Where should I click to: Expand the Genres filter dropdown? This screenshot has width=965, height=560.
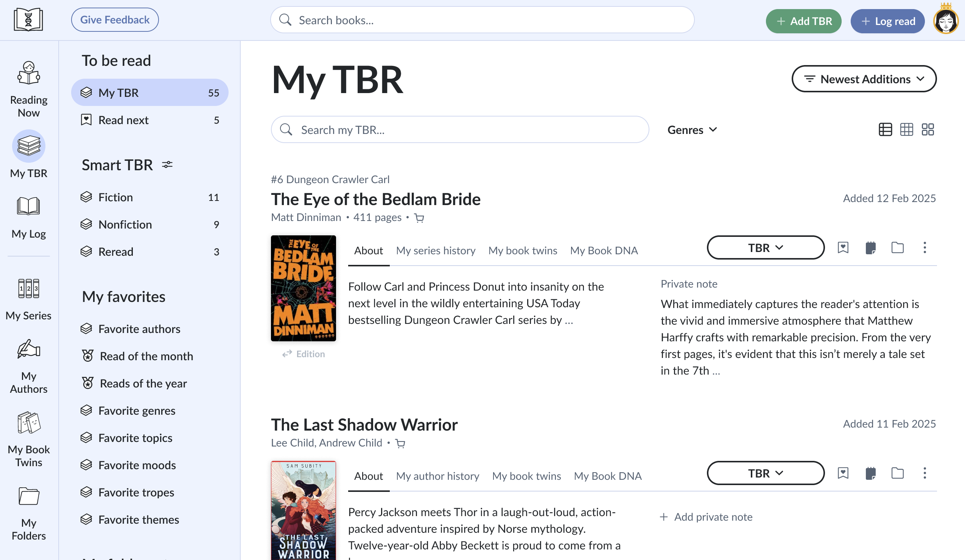[x=692, y=130]
